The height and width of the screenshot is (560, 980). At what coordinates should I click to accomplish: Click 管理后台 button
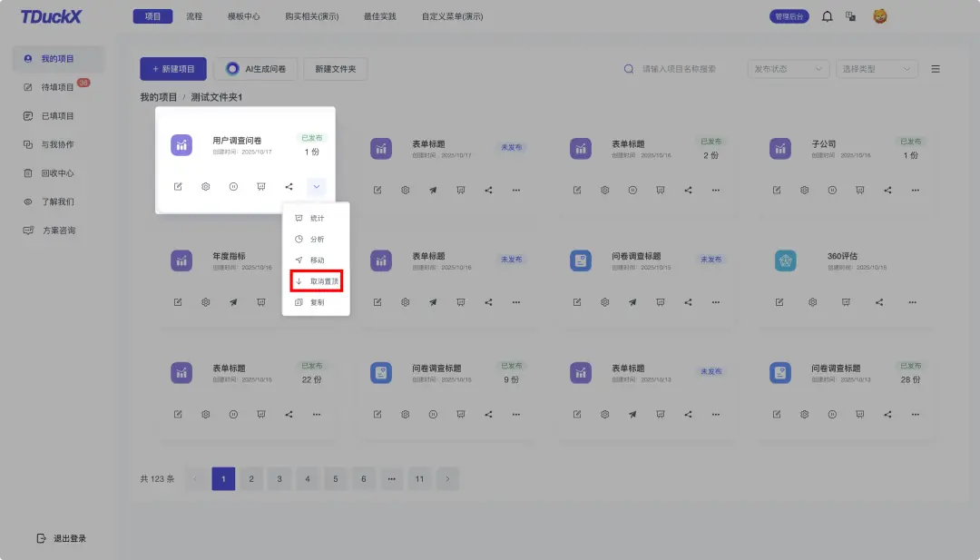tap(789, 17)
